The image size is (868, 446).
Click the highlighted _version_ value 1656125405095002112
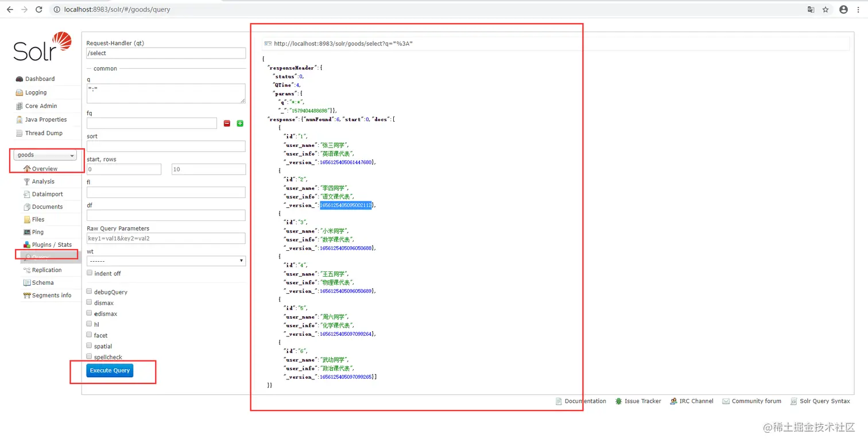[346, 205]
